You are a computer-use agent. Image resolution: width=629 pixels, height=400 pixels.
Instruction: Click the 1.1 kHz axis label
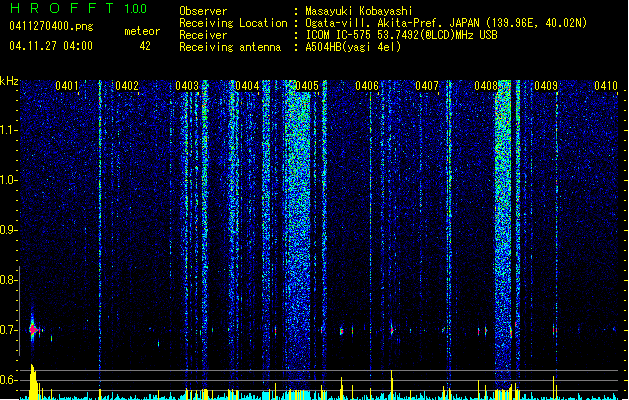click(9, 130)
